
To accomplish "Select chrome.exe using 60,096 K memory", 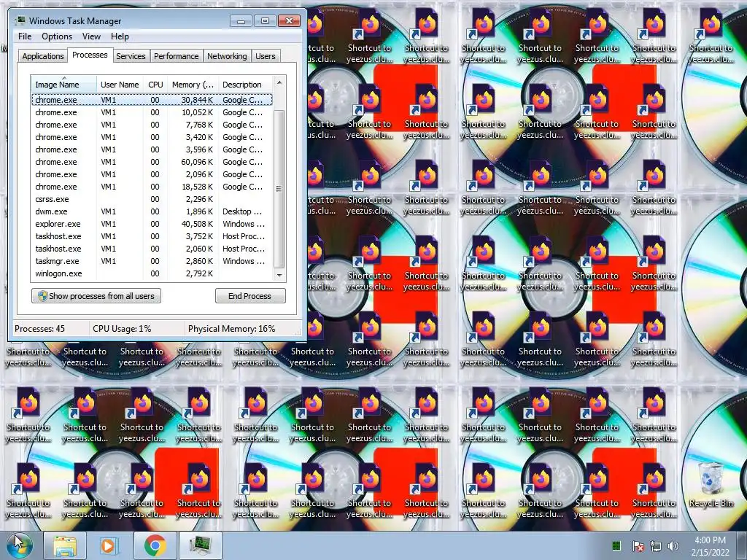I will click(152, 162).
